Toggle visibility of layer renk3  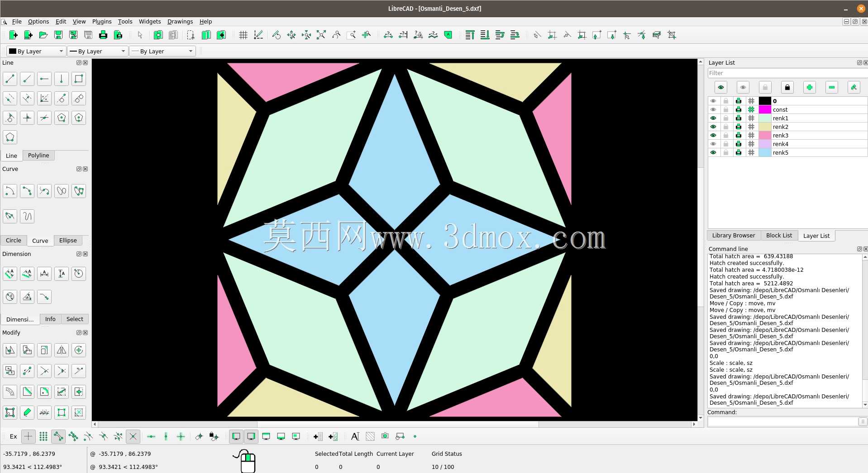click(714, 136)
